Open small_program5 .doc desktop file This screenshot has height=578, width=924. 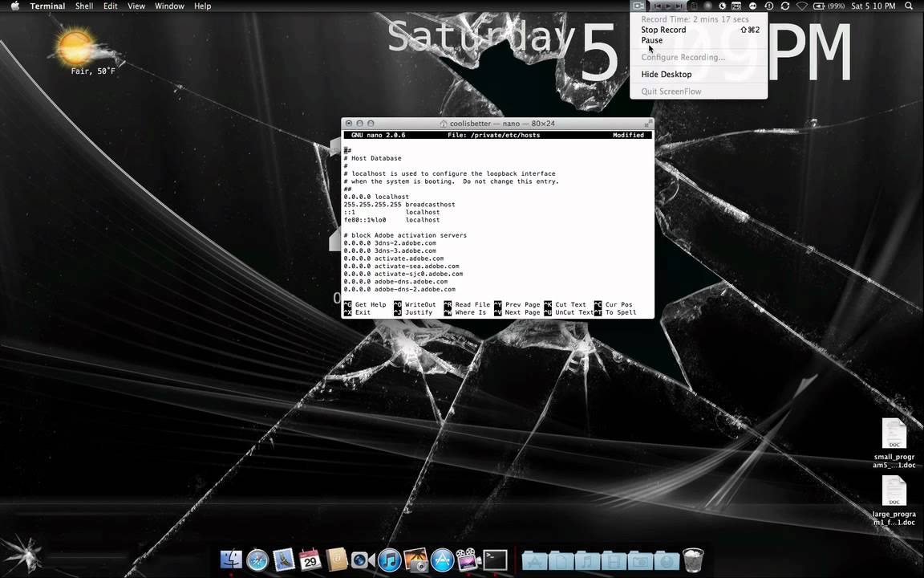[x=894, y=443]
